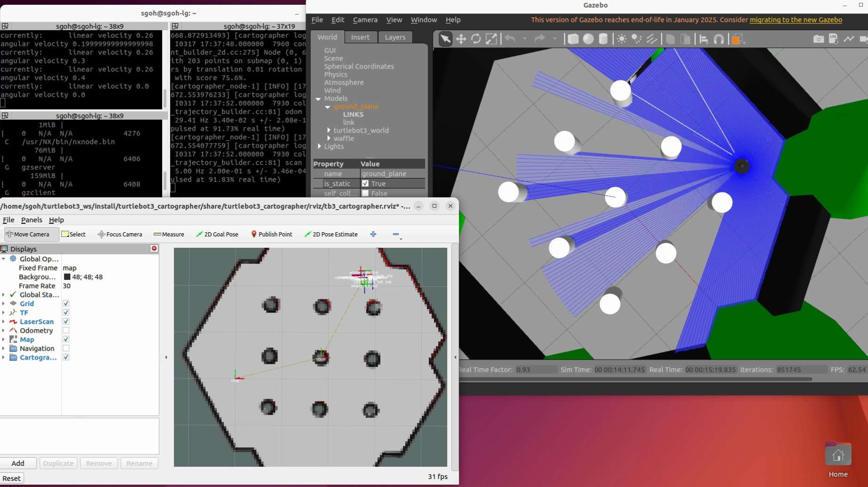Toggle the Grid display checkbox
868x487 pixels.
(66, 304)
